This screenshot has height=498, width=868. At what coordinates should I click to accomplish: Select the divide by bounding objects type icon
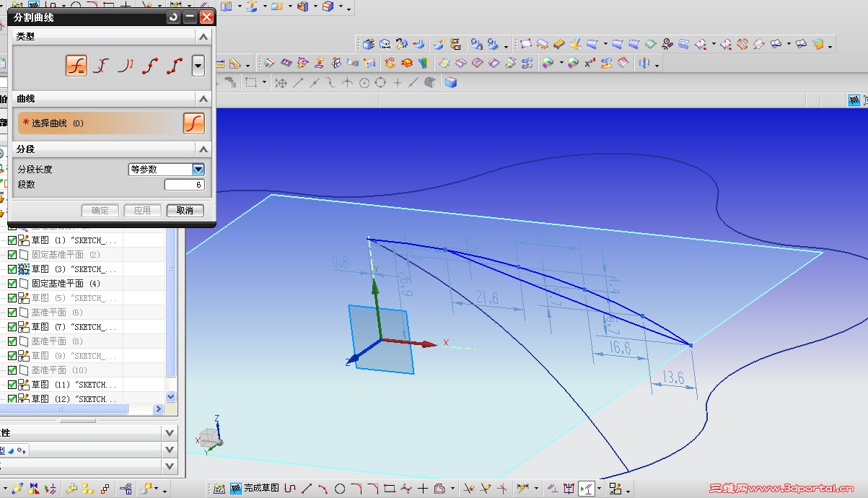(x=102, y=66)
